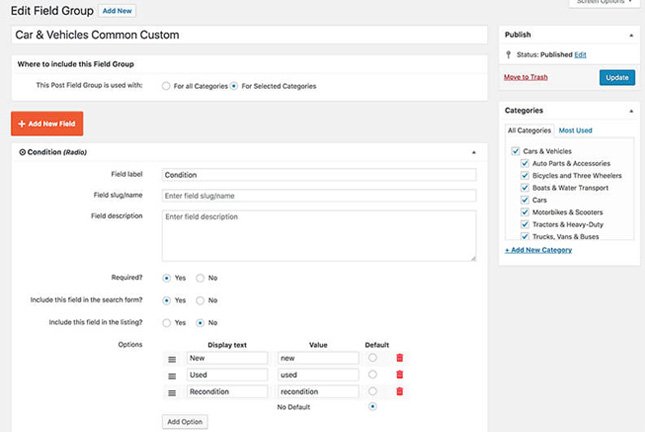This screenshot has height=432, width=645.
Task: Grab the drag handle for New option
Action: (x=172, y=360)
